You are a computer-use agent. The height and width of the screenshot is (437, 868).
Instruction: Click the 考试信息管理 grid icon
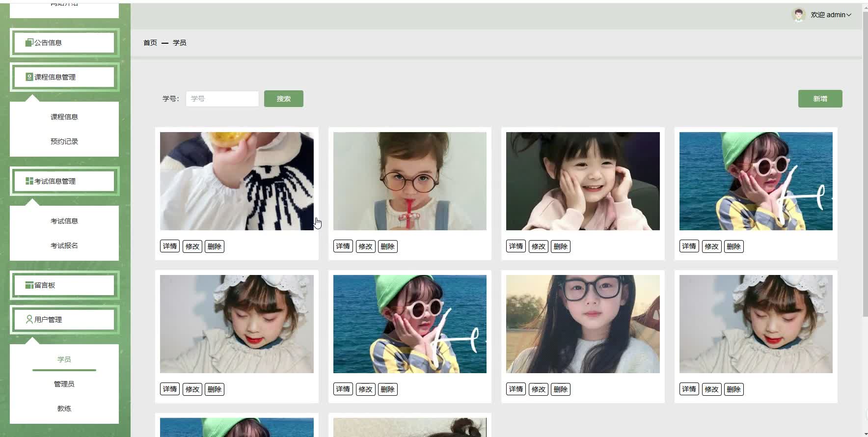pyautogui.click(x=29, y=181)
